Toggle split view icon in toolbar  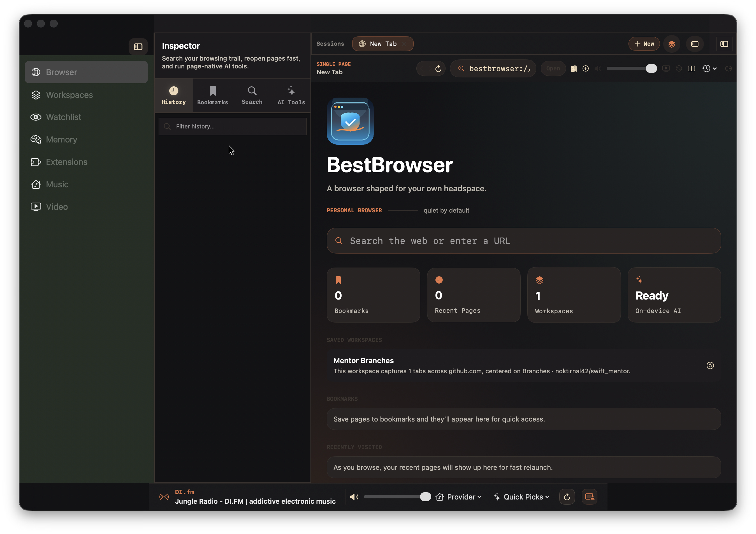click(691, 68)
